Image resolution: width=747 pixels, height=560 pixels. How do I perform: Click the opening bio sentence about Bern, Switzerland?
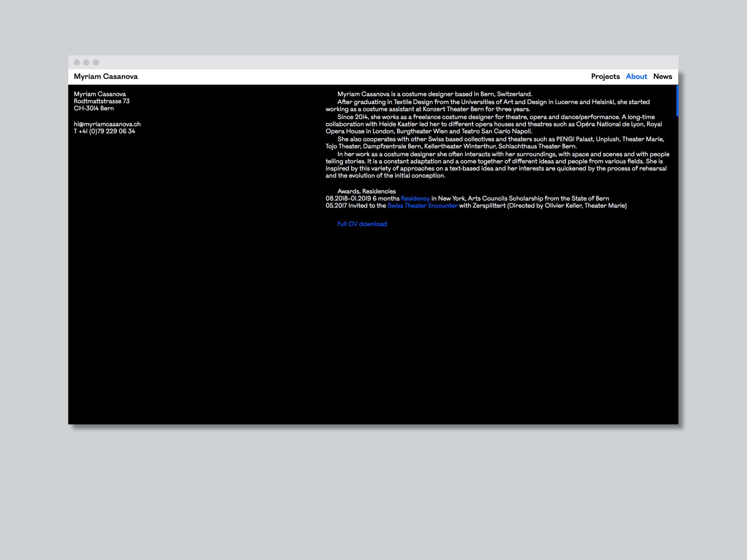435,94
